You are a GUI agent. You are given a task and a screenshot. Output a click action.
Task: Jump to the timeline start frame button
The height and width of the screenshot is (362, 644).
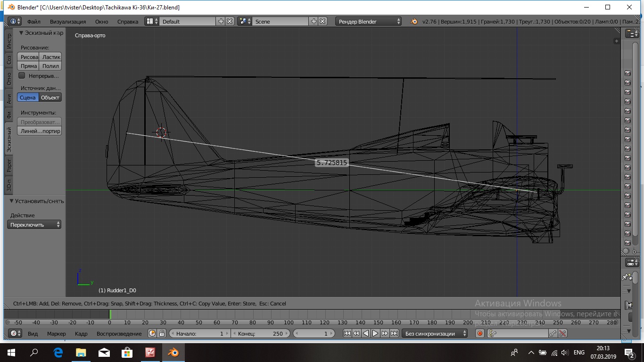click(x=347, y=333)
